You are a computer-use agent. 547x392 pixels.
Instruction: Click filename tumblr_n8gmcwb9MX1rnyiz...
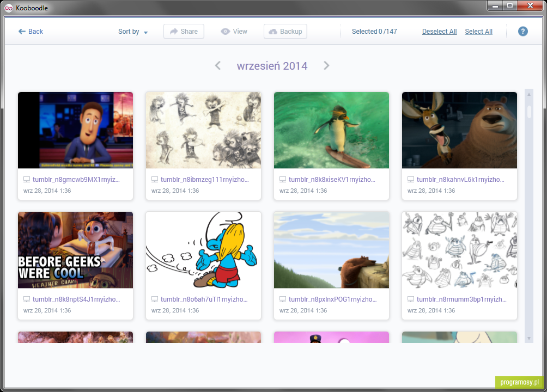76,180
